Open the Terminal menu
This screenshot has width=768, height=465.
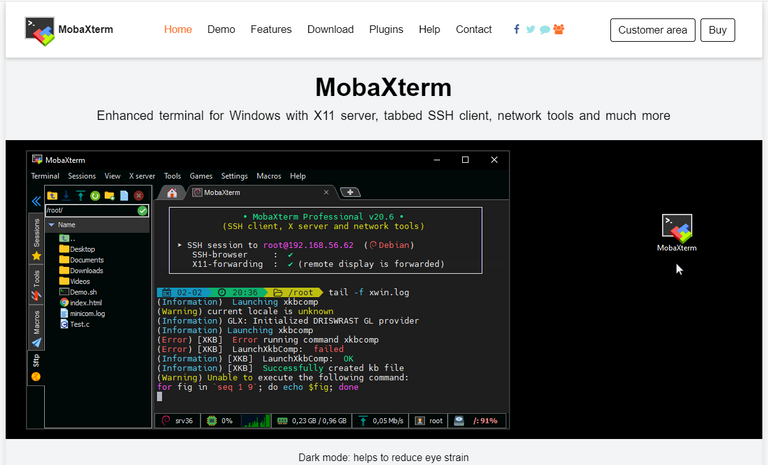tap(45, 176)
